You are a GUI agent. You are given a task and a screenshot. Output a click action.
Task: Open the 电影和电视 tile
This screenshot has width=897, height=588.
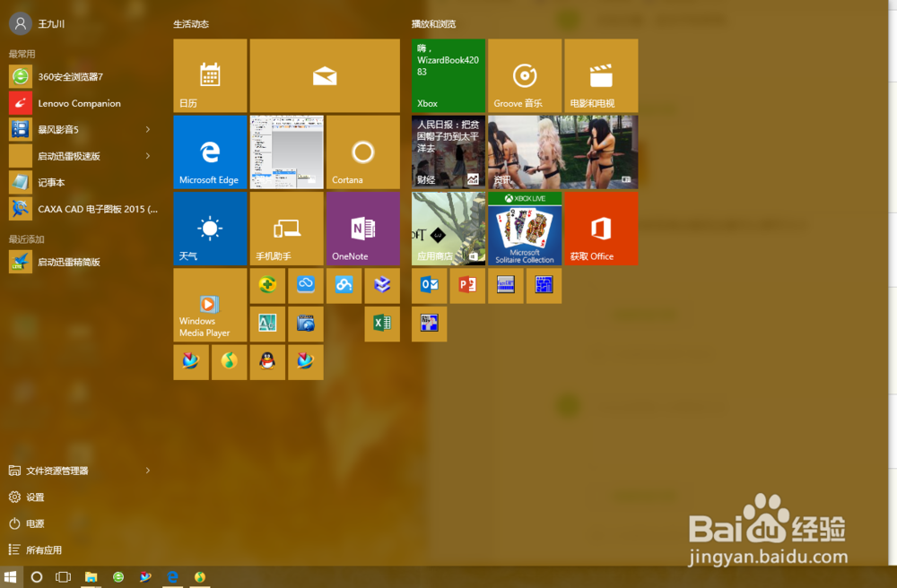click(601, 75)
